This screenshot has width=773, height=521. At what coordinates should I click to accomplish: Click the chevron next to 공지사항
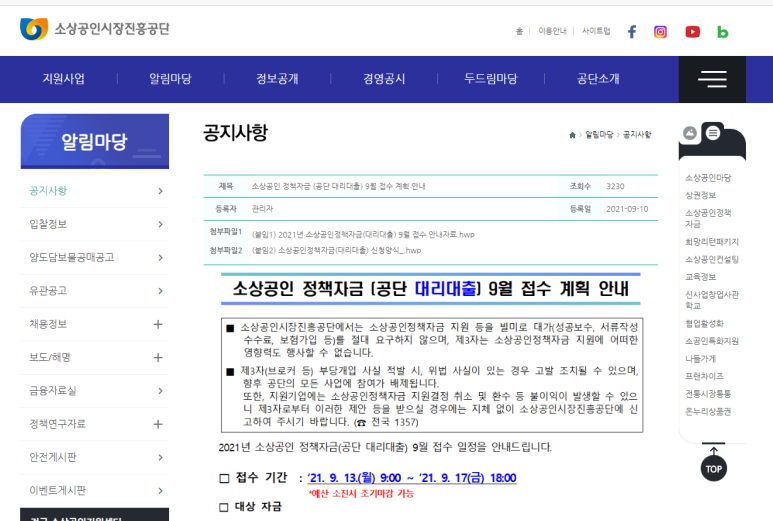point(160,191)
